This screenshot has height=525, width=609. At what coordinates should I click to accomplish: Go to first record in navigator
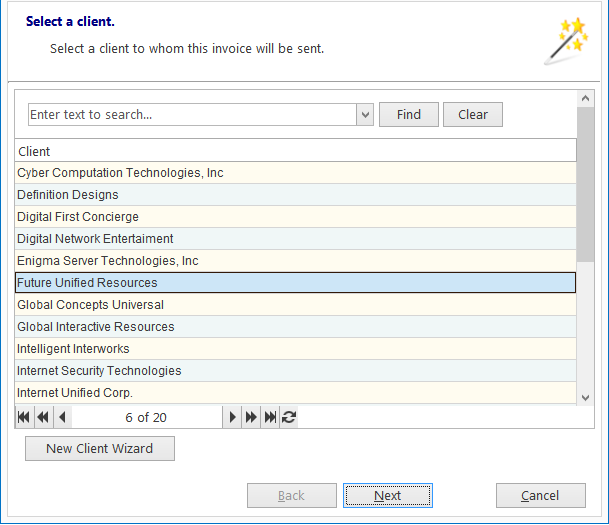click(24, 417)
